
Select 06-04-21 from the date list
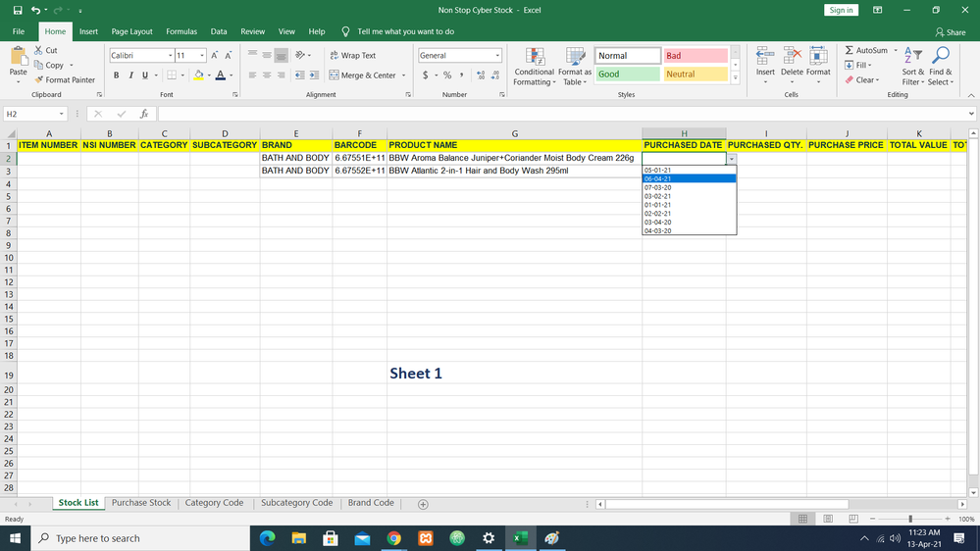(x=689, y=178)
